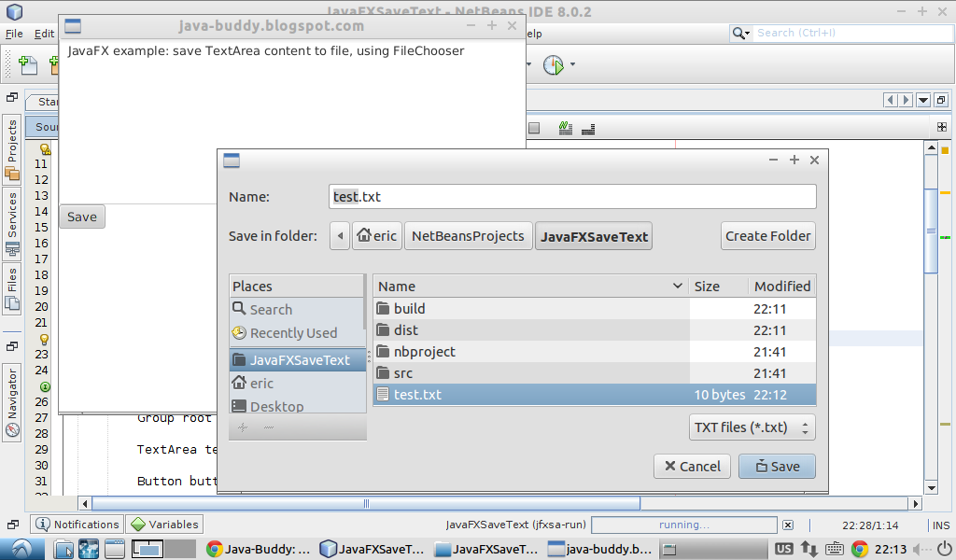
Task: Open the Notifications status bar panel
Action: [x=76, y=524]
